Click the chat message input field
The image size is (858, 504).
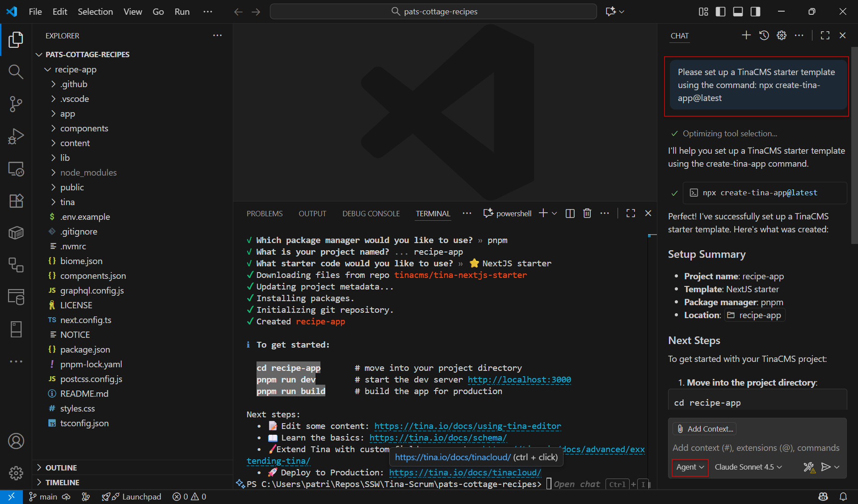(756, 448)
